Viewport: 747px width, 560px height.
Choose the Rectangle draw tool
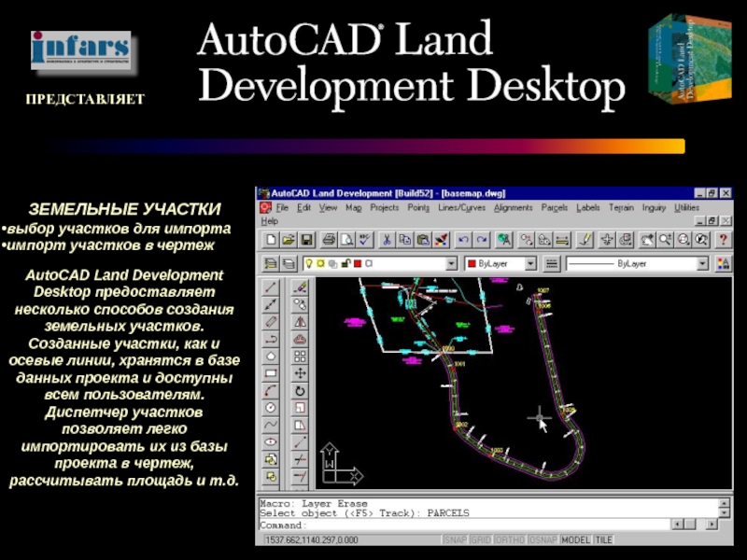point(271,373)
